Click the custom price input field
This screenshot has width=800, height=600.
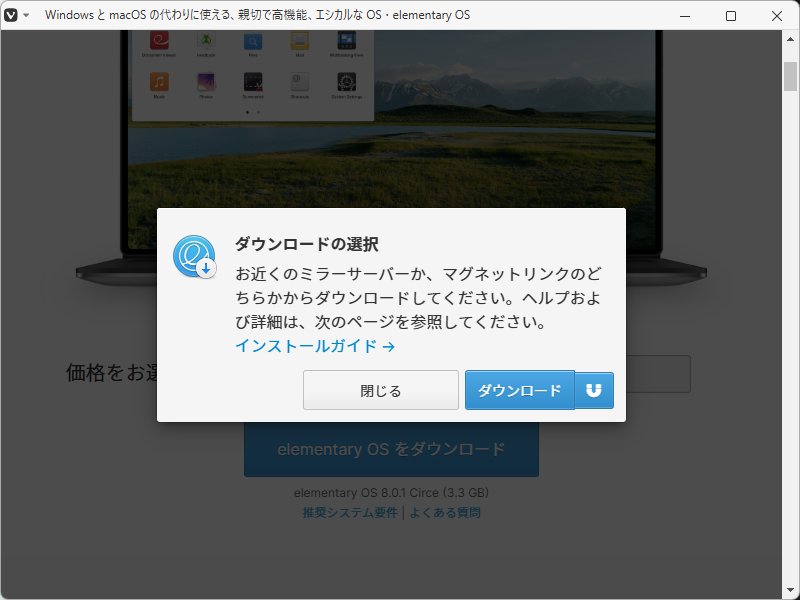658,374
